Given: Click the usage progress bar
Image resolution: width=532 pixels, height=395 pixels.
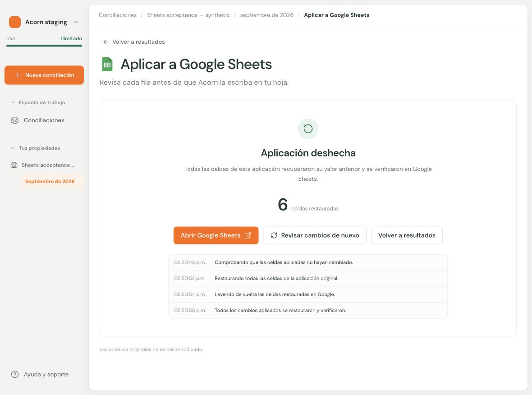Looking at the screenshot, I should (44, 46).
